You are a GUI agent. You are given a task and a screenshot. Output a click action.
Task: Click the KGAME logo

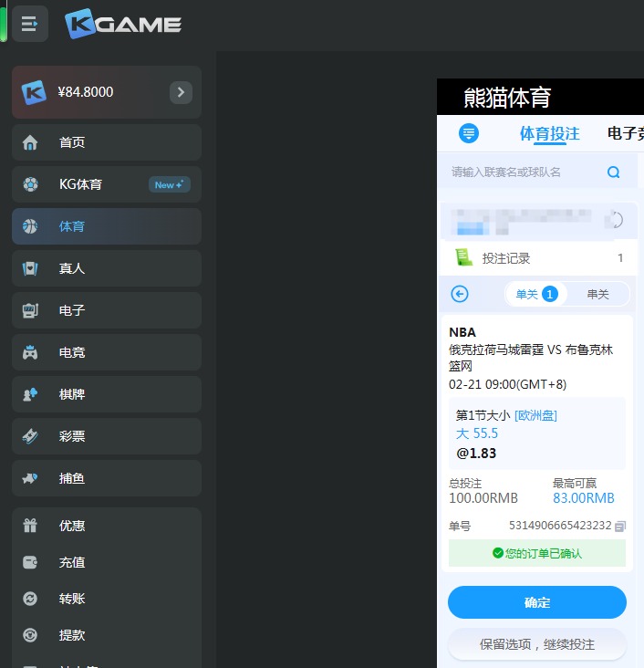[123, 24]
